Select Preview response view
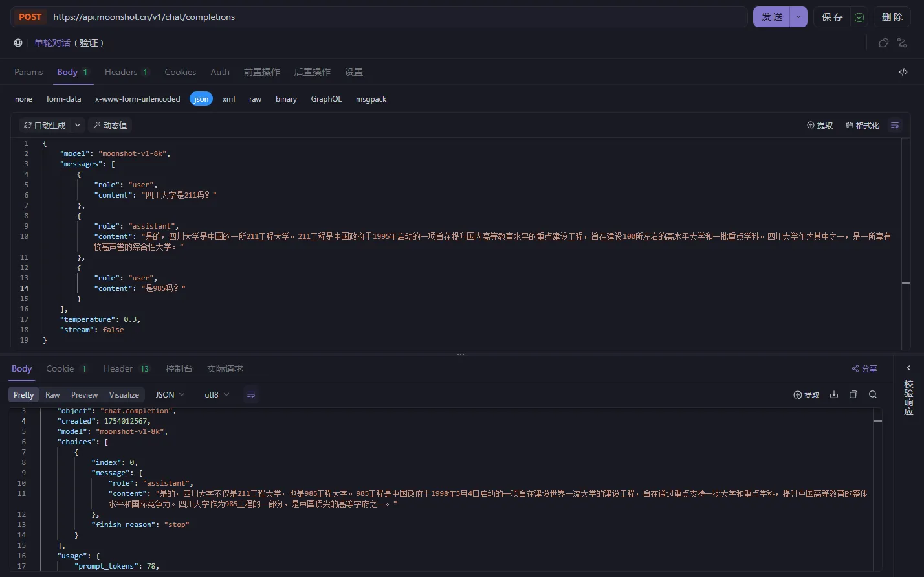924x577 pixels. pyautogui.click(x=85, y=394)
